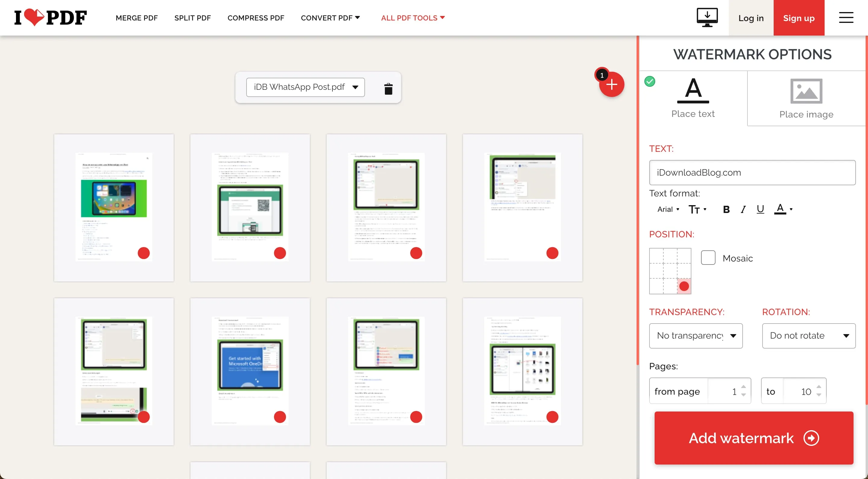868x479 pixels.
Task: Click the Log in button
Action: tap(751, 18)
